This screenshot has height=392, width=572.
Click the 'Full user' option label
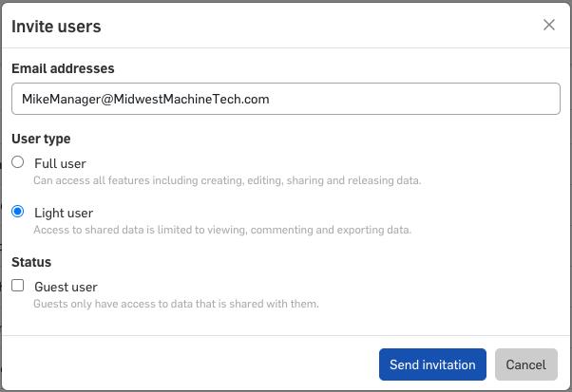(60, 163)
